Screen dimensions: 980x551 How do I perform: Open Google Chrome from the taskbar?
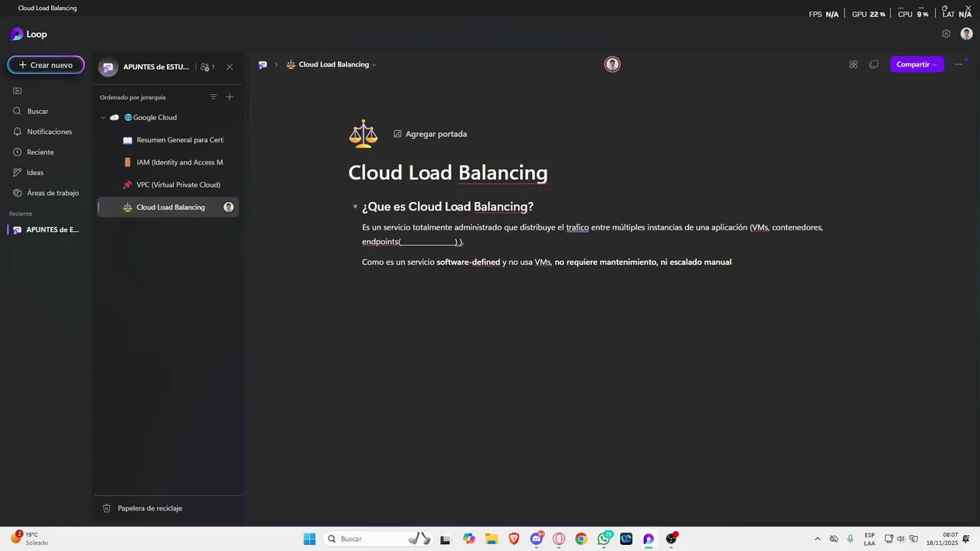click(581, 539)
